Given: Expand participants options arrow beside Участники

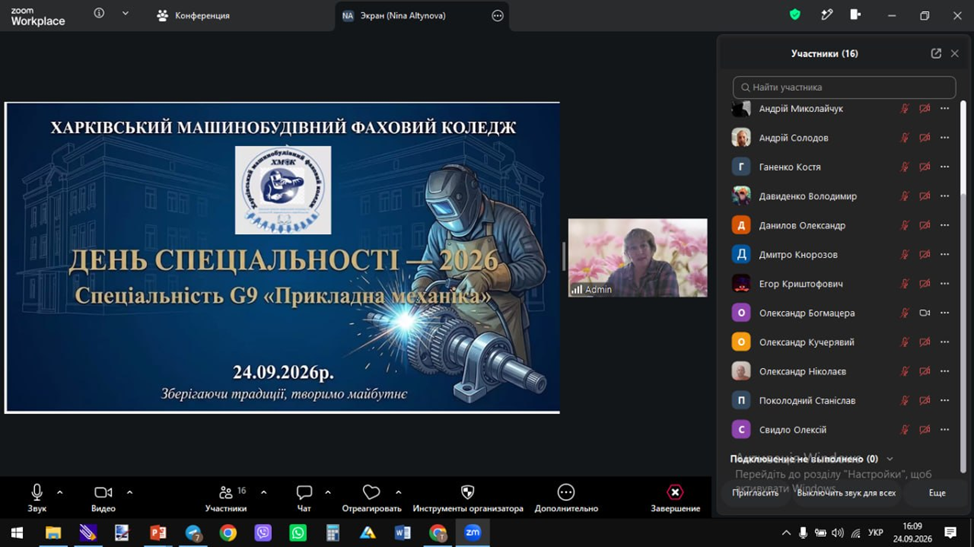Looking at the screenshot, I should click(x=264, y=492).
